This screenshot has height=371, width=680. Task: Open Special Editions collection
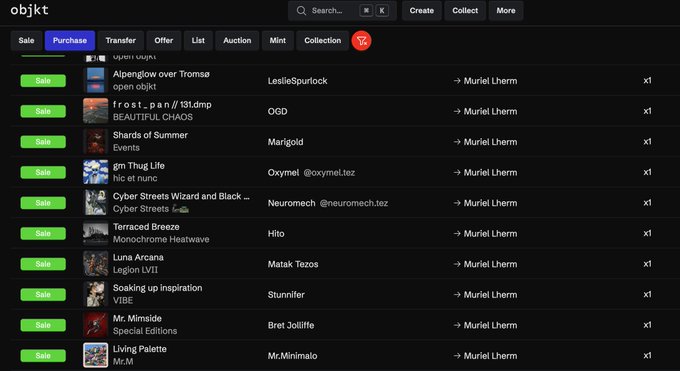[x=145, y=331]
